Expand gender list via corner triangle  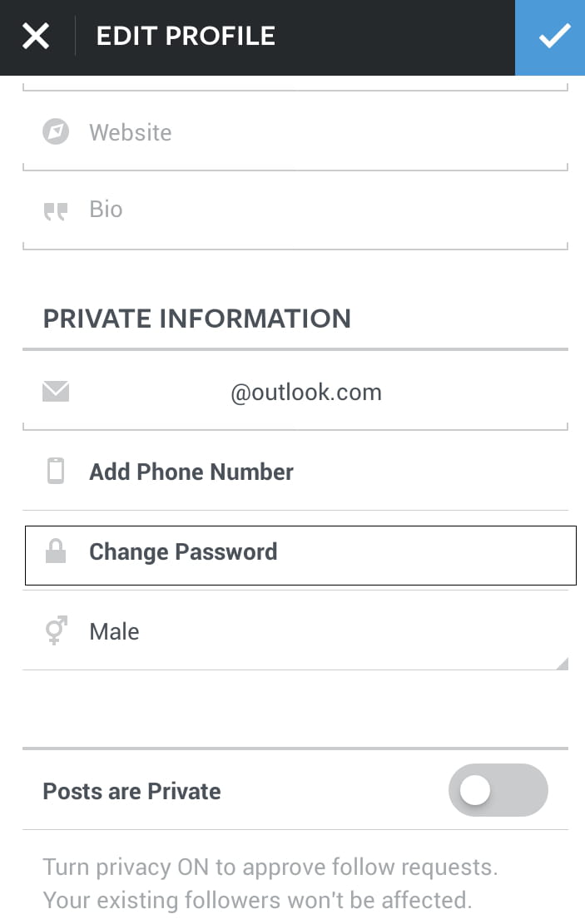tap(562, 663)
